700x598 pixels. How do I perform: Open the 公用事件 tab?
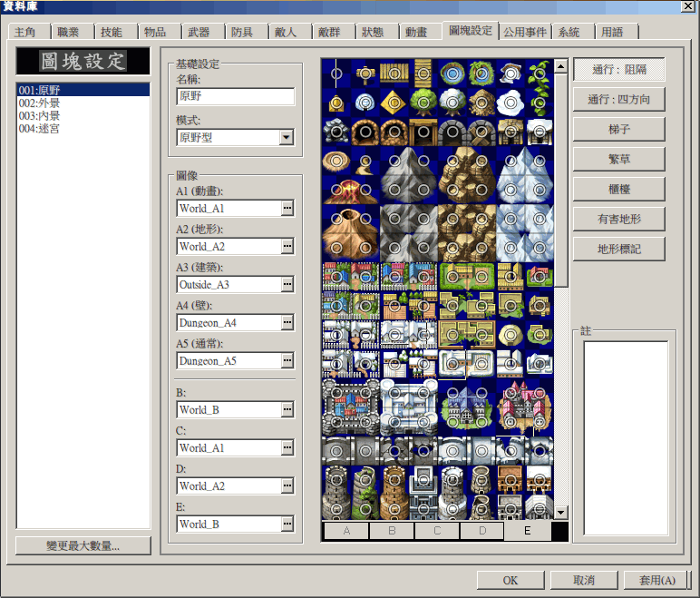(525, 32)
